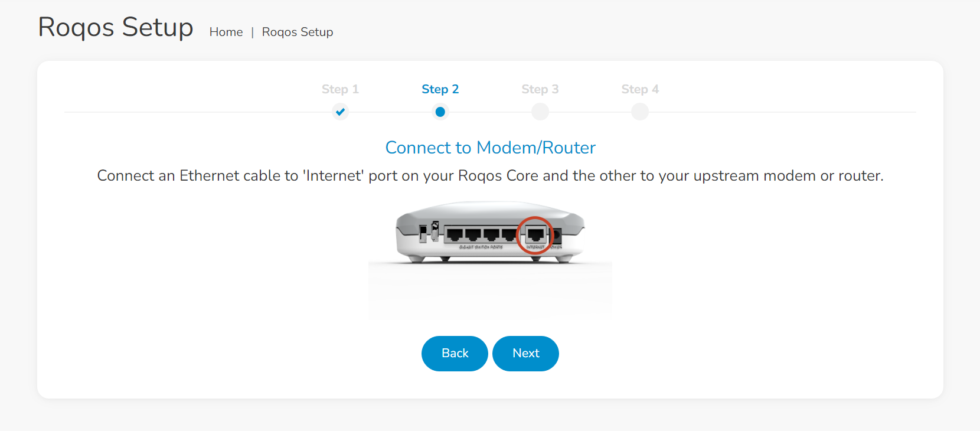The width and height of the screenshot is (980, 431).
Task: Click the gray Step 4 circle indicator
Action: pyautogui.click(x=640, y=112)
